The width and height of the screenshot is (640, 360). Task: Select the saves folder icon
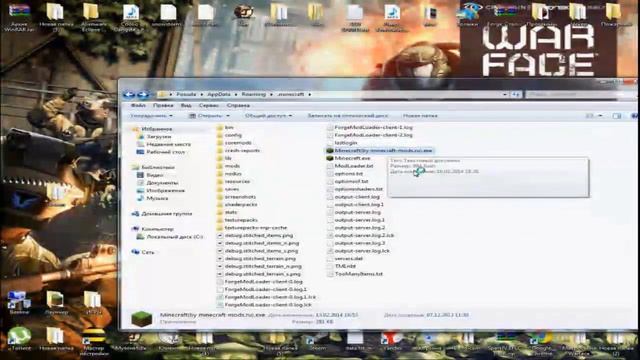coord(220,189)
